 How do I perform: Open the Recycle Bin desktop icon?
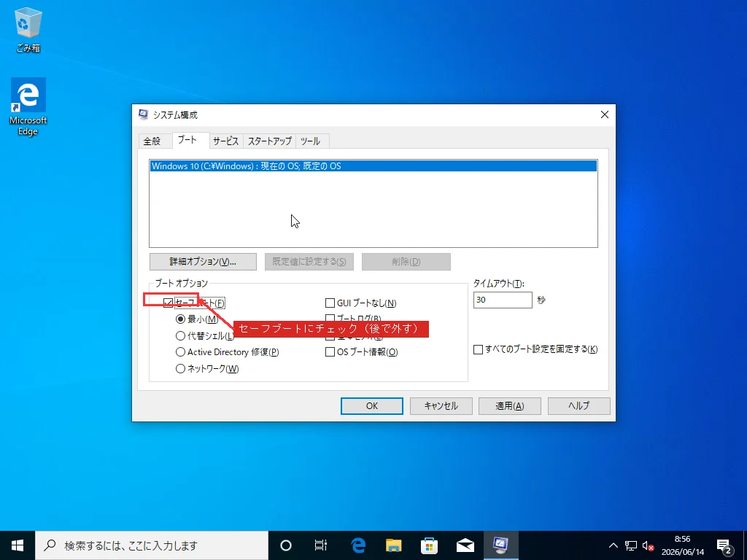[x=28, y=29]
